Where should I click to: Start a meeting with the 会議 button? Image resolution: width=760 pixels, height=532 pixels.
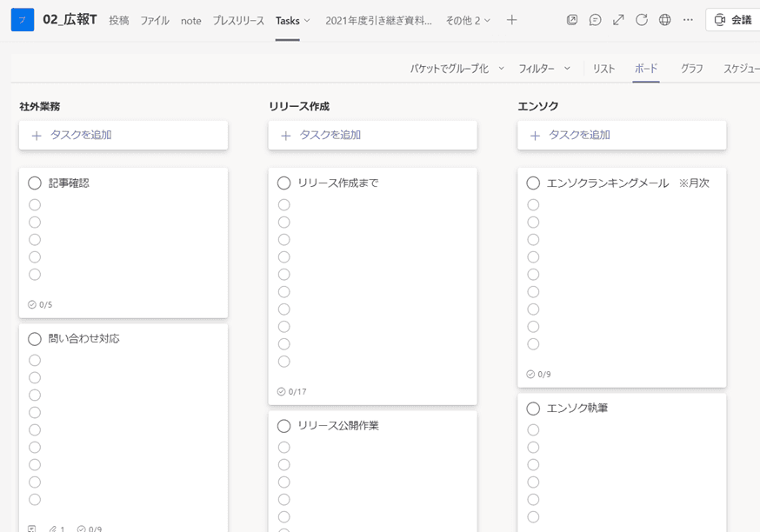coord(732,20)
